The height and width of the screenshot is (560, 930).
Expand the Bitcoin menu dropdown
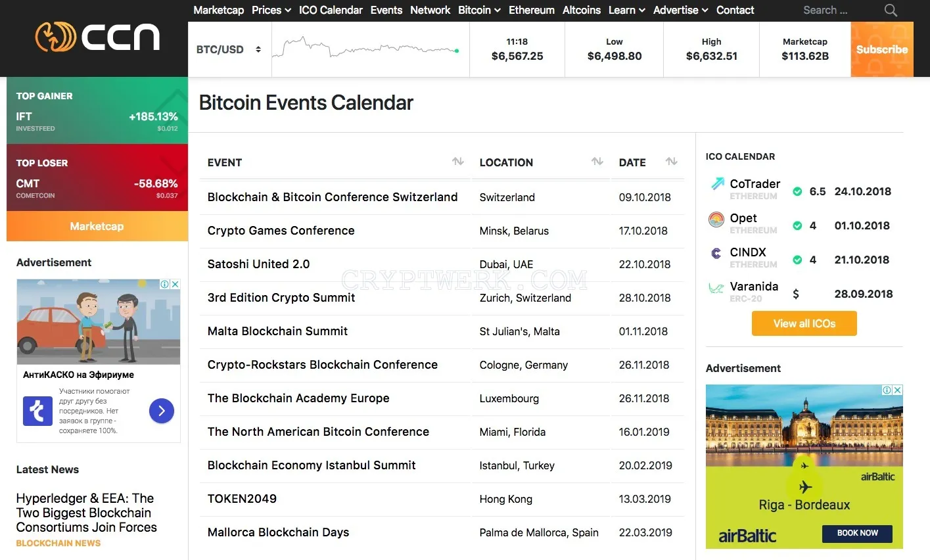click(479, 10)
